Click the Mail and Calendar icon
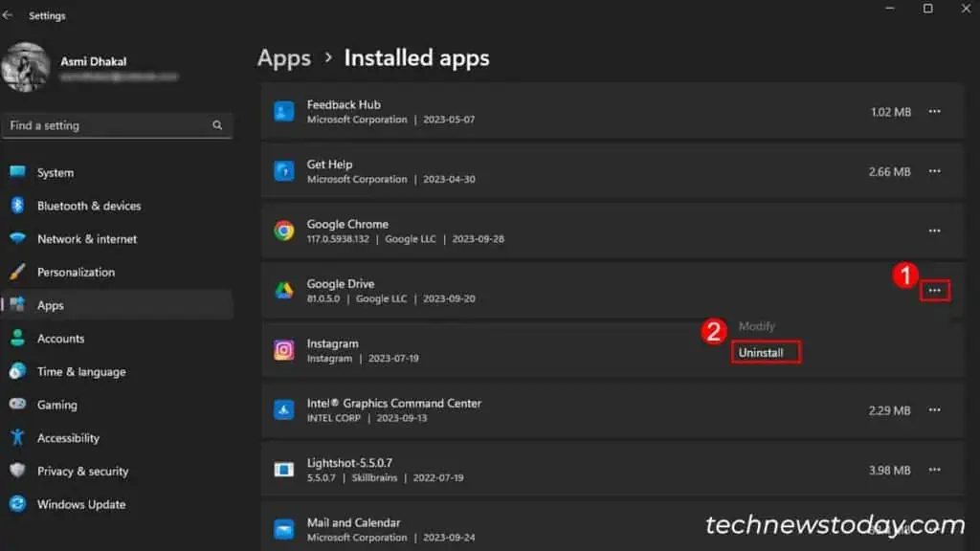Image resolution: width=980 pixels, height=551 pixels. pos(283,529)
